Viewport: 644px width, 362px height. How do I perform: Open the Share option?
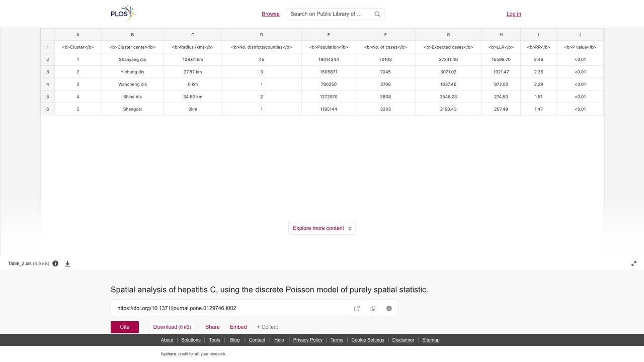[x=212, y=327]
